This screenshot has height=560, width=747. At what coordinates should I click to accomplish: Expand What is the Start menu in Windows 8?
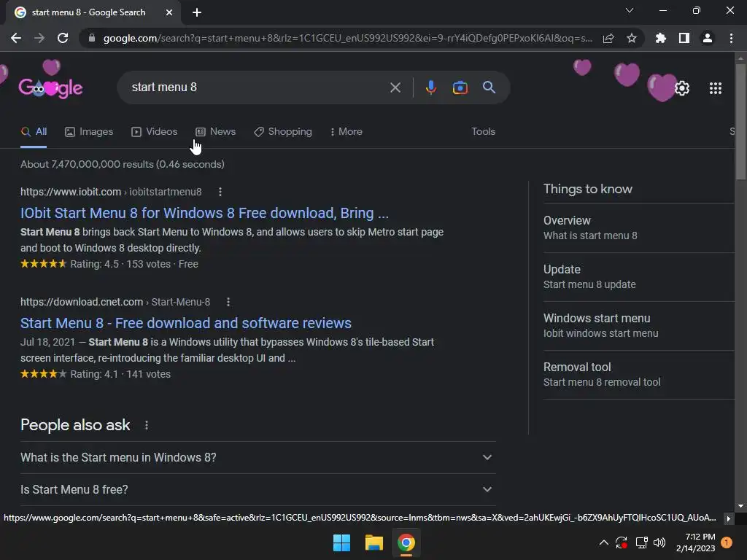pos(258,458)
